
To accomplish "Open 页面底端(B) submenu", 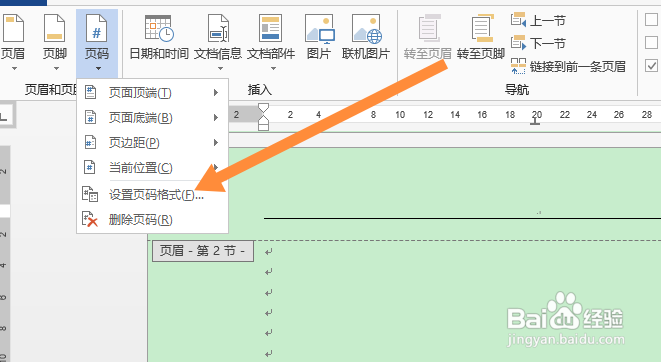I will (153, 118).
